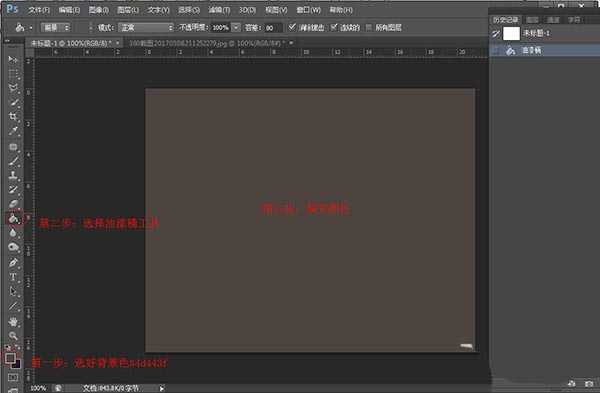Image resolution: width=600 pixels, height=393 pixels.
Task: Select the Clone Stamp tool
Action: [13, 175]
